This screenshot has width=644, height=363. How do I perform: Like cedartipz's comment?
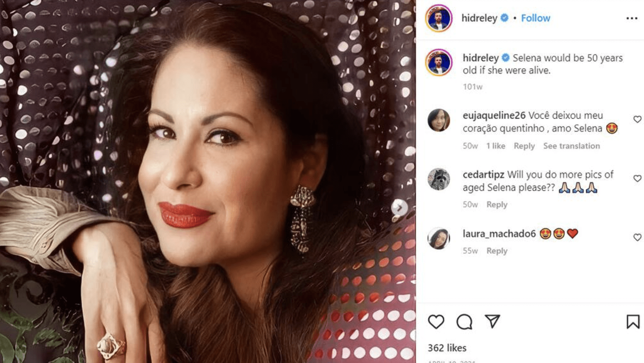click(637, 178)
